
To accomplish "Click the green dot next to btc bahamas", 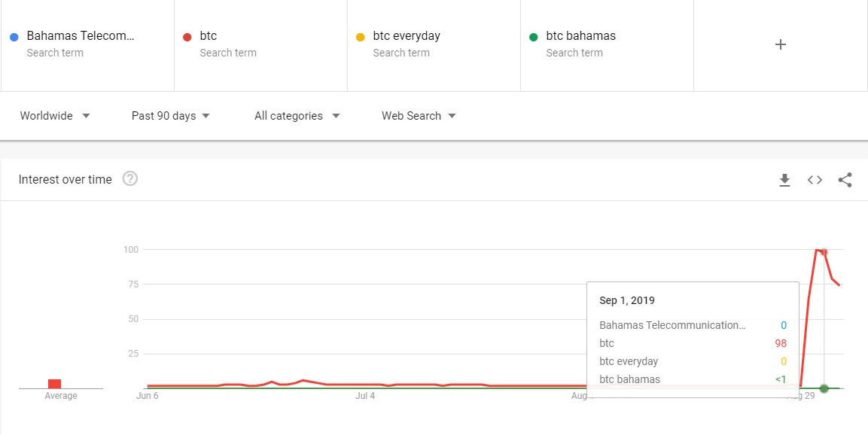I will [534, 37].
